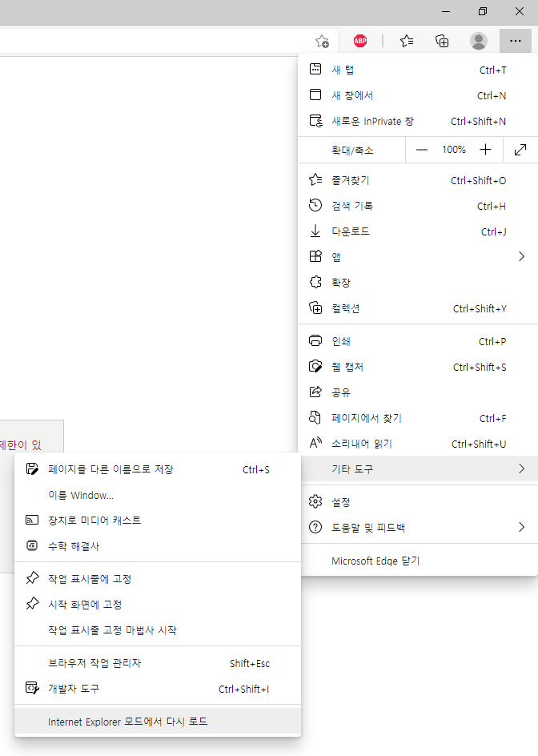Enter full screen with the arrow icon
Image resolution: width=538 pixels, height=756 pixels.
tap(520, 150)
